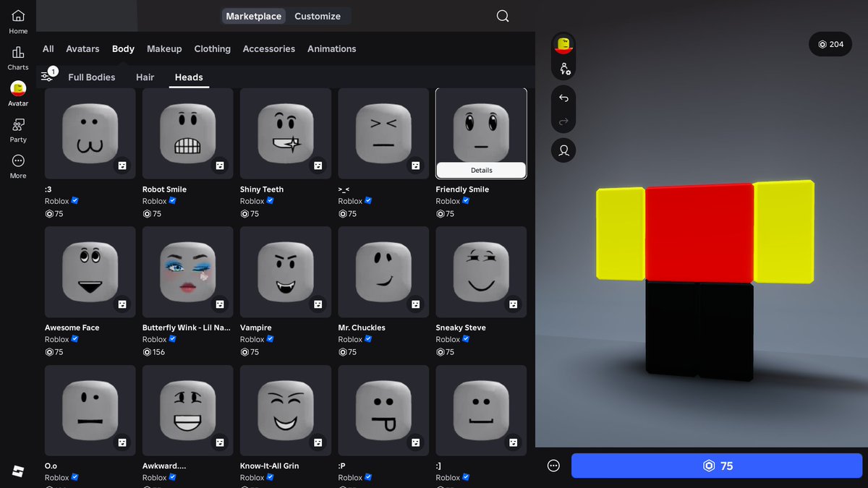This screenshot has height=488, width=868.
Task: Open the Robot Smile head thumbnail
Action: pyautogui.click(x=187, y=134)
